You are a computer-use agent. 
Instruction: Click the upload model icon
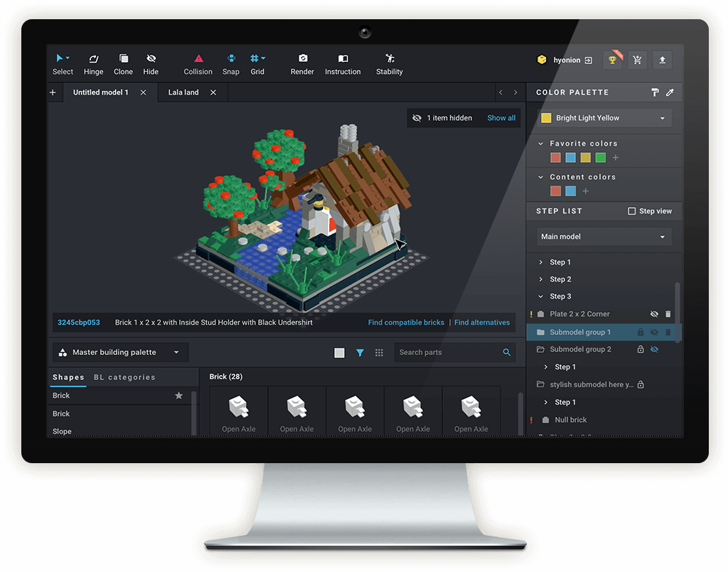(x=662, y=60)
